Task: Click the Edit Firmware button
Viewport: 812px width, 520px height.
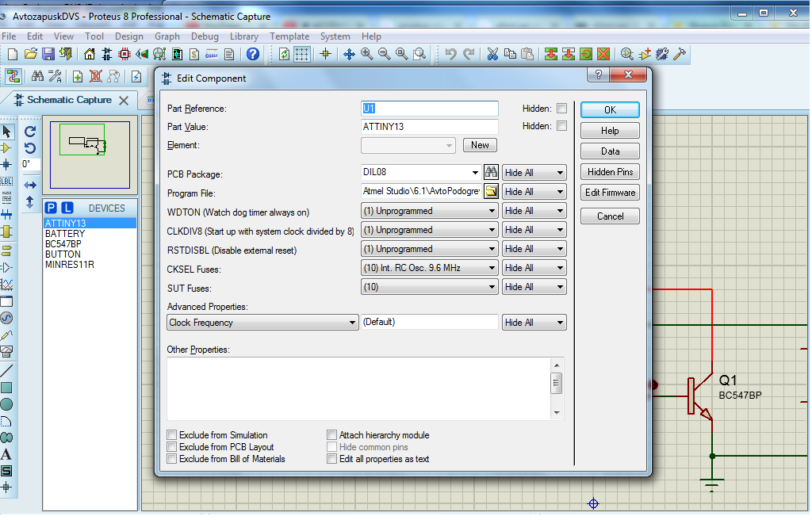Action: pos(610,193)
